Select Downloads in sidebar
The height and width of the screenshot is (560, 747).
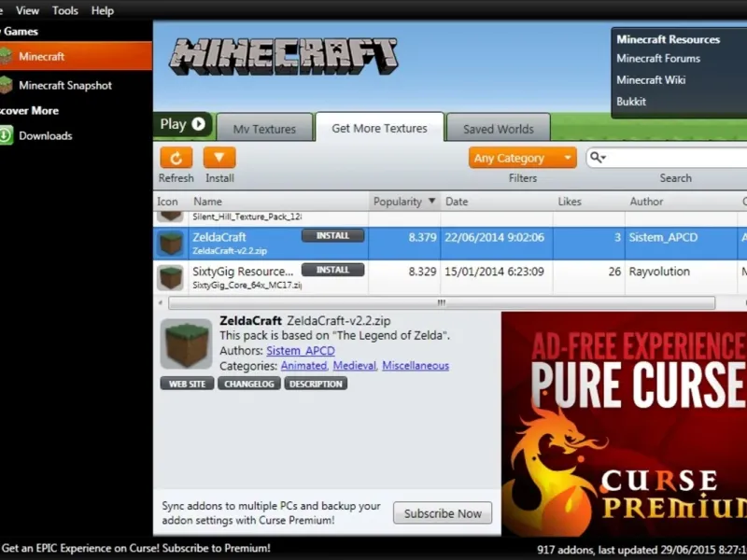(x=45, y=135)
